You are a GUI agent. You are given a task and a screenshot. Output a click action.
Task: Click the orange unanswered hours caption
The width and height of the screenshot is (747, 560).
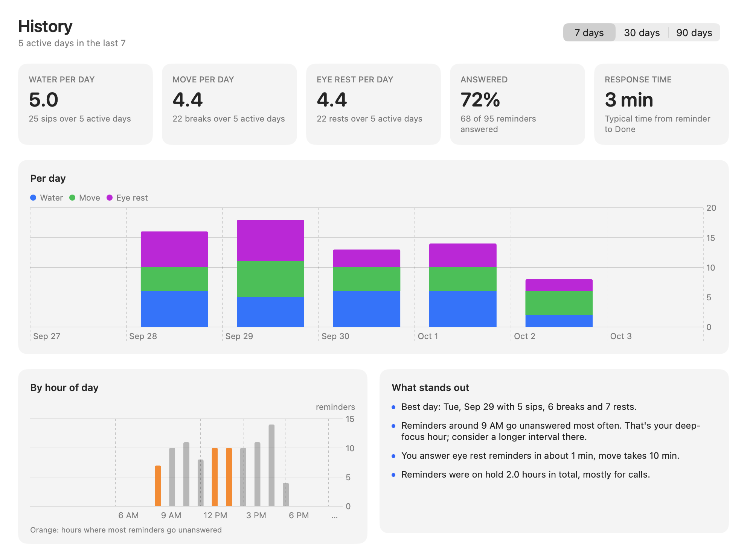click(x=126, y=530)
